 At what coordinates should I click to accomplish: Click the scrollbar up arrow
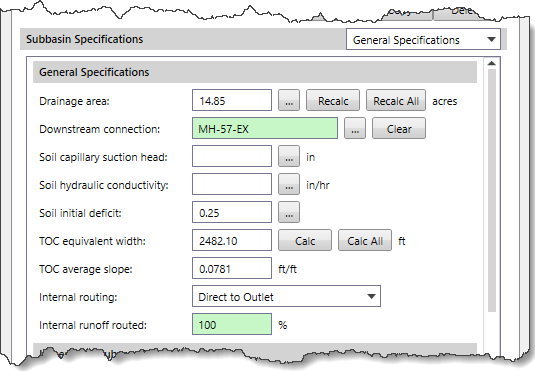(492, 63)
